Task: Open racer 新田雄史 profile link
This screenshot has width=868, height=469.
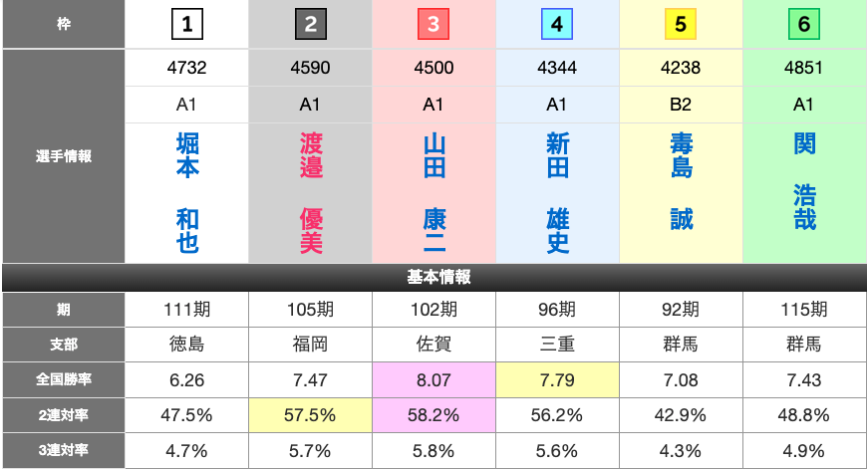Action: tap(557, 193)
